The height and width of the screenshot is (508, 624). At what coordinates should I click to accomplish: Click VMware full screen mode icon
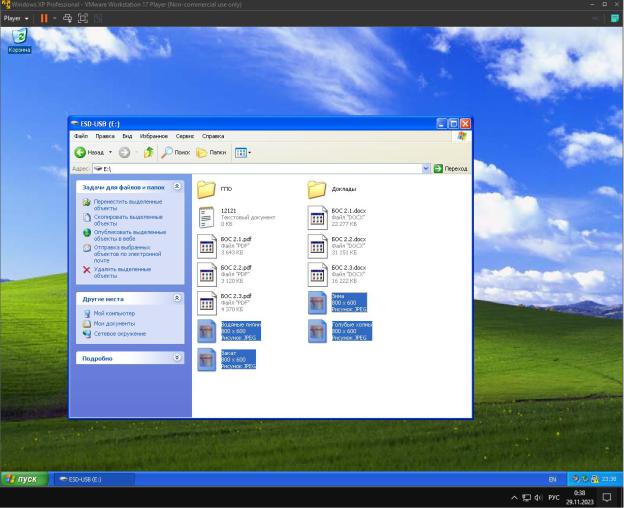click(83, 18)
